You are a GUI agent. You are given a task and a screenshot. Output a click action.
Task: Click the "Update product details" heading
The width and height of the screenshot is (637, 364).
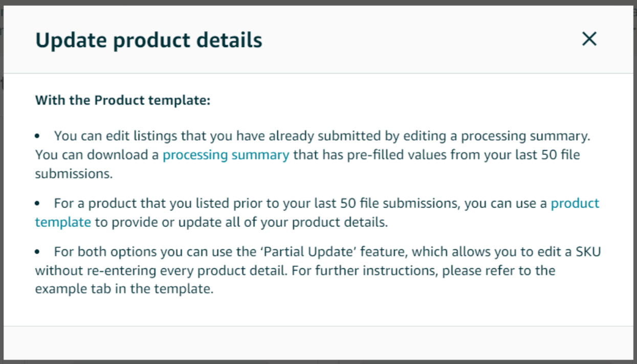[x=148, y=40]
